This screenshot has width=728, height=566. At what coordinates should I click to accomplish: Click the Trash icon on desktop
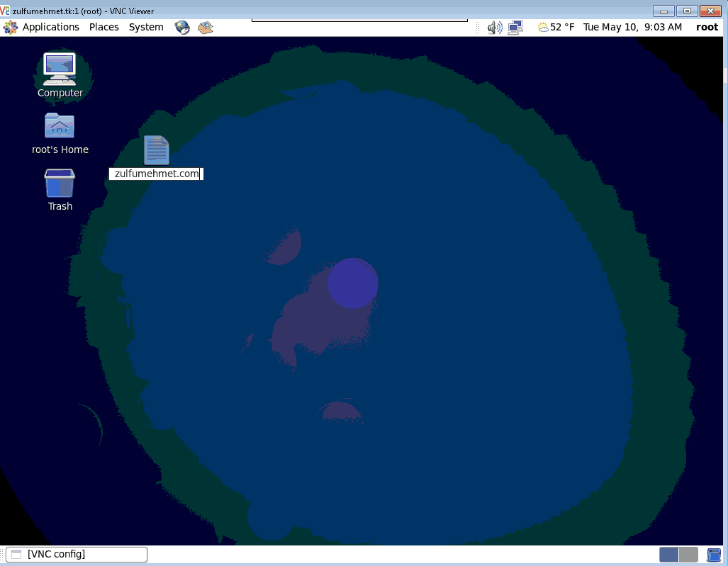[60, 183]
